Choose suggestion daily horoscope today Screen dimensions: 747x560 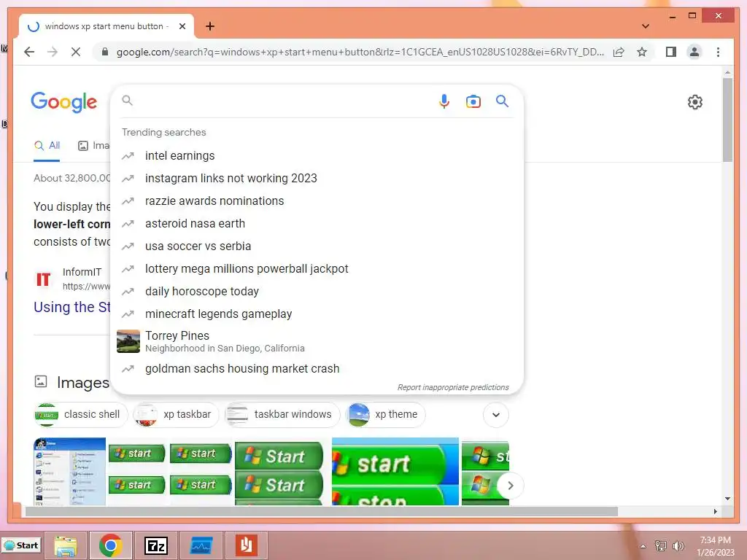(317, 292)
